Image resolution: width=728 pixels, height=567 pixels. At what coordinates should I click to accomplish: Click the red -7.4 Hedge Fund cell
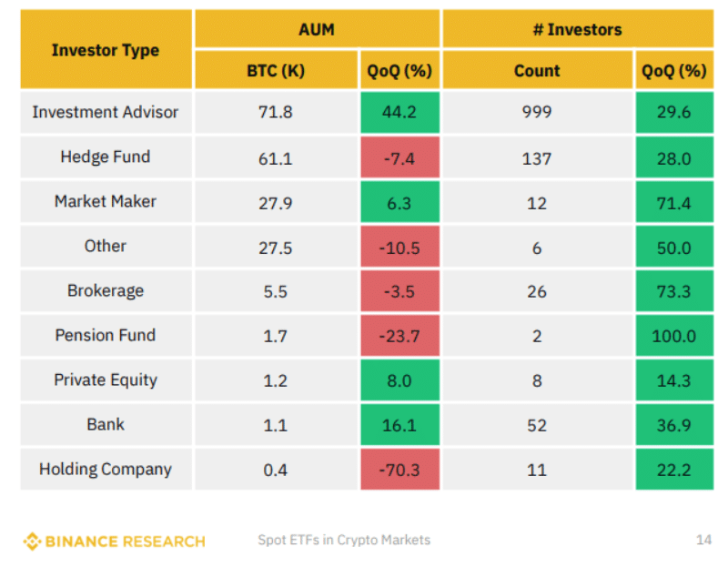(399, 158)
